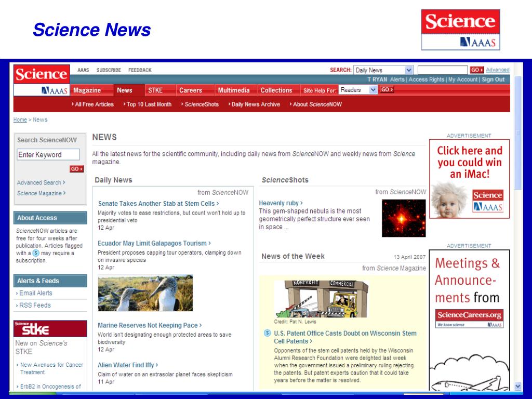The image size is (532, 399).
Task: Click the AAAS top link
Action: point(83,70)
